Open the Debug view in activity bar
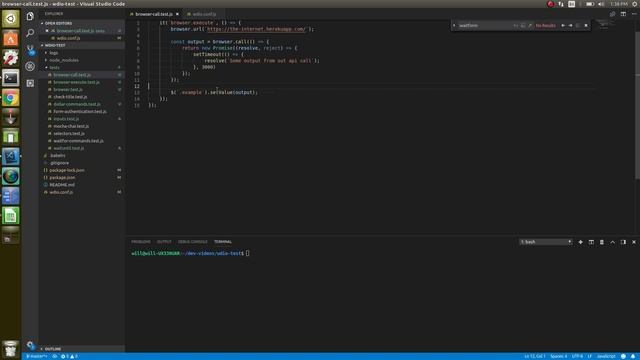The image size is (640, 360). pos(30,66)
